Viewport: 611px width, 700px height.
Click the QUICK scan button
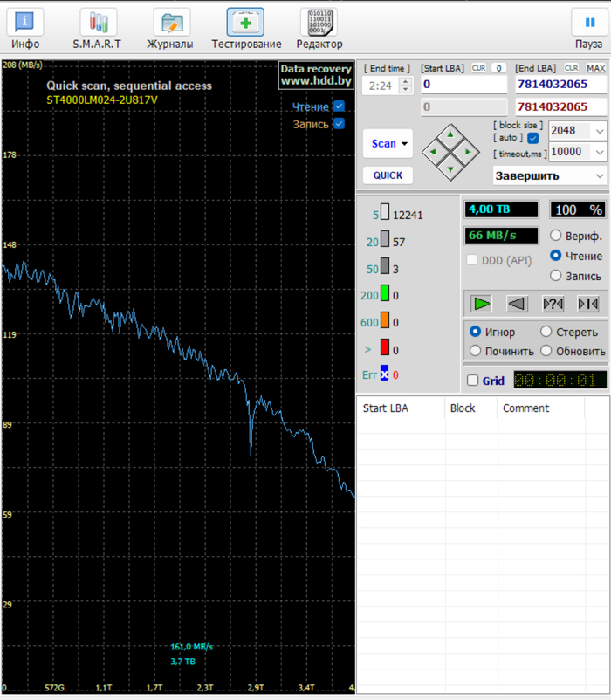click(x=388, y=175)
